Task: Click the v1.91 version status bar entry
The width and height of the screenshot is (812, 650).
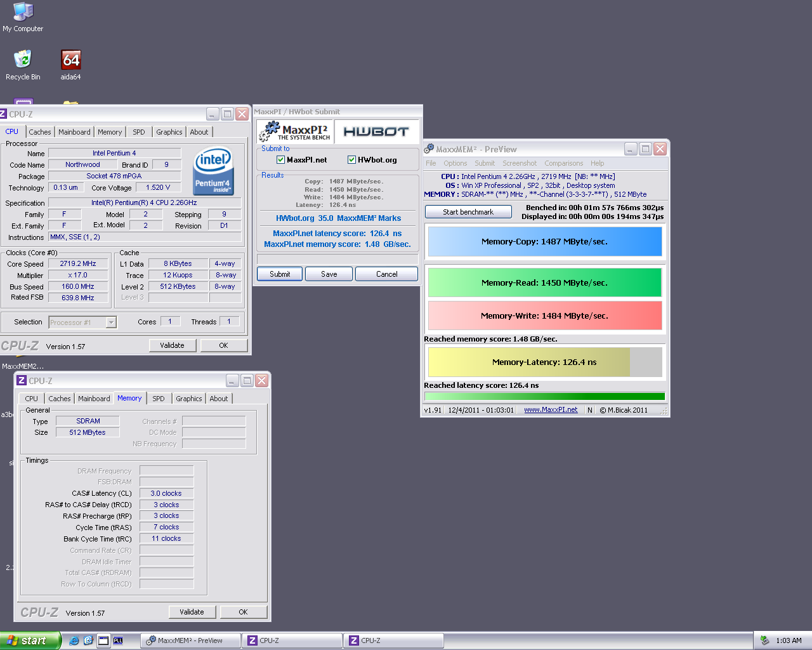Action: [433, 410]
